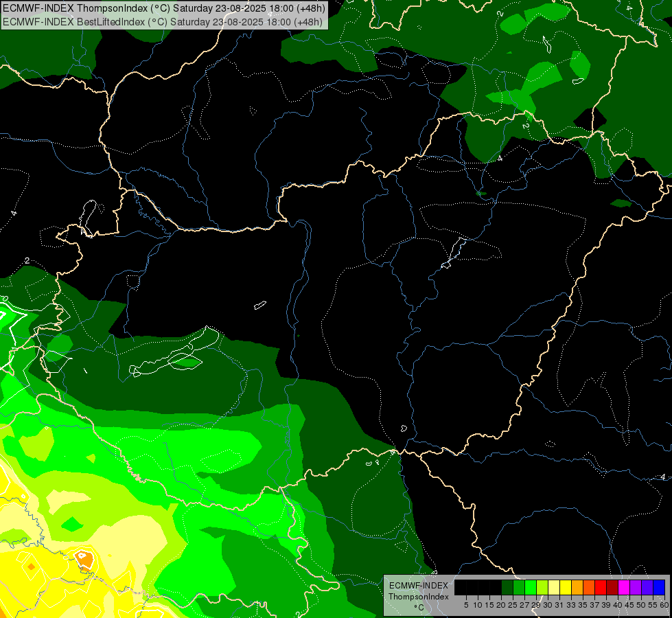Click the legend scale value 37
The width and height of the screenshot is (672, 618).
594,605
